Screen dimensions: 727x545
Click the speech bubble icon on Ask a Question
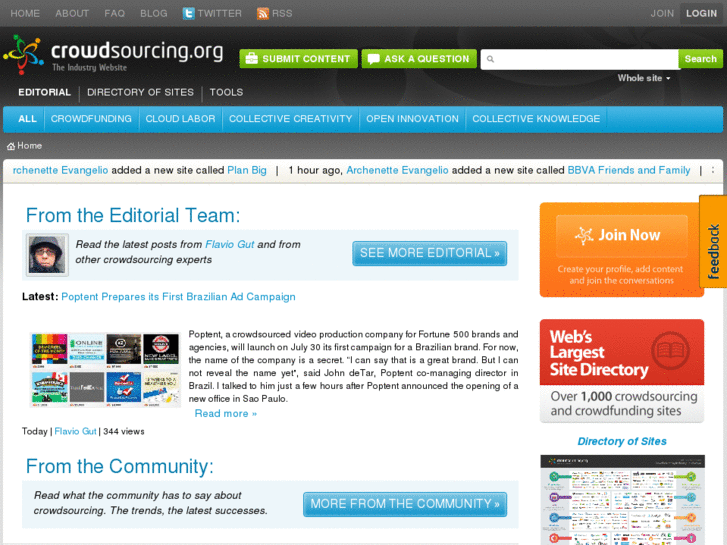click(373, 59)
